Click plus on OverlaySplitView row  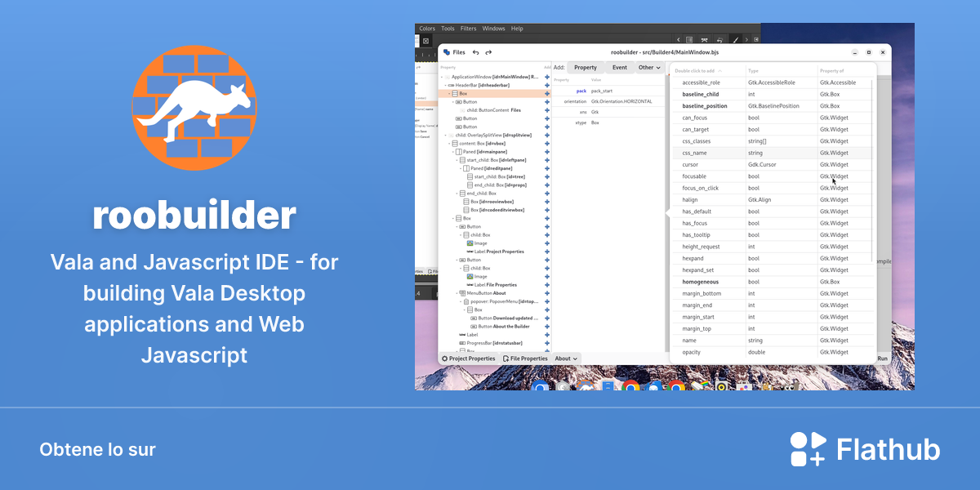[x=547, y=136]
